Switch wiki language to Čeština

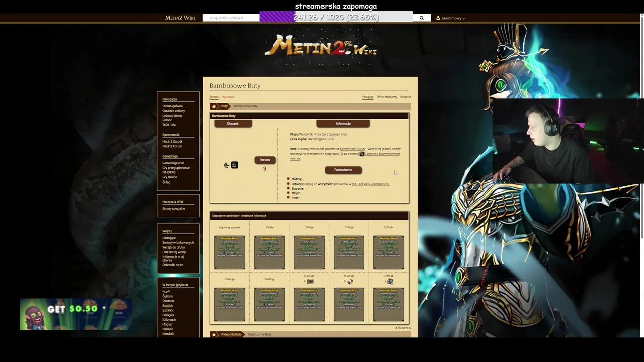(x=167, y=296)
